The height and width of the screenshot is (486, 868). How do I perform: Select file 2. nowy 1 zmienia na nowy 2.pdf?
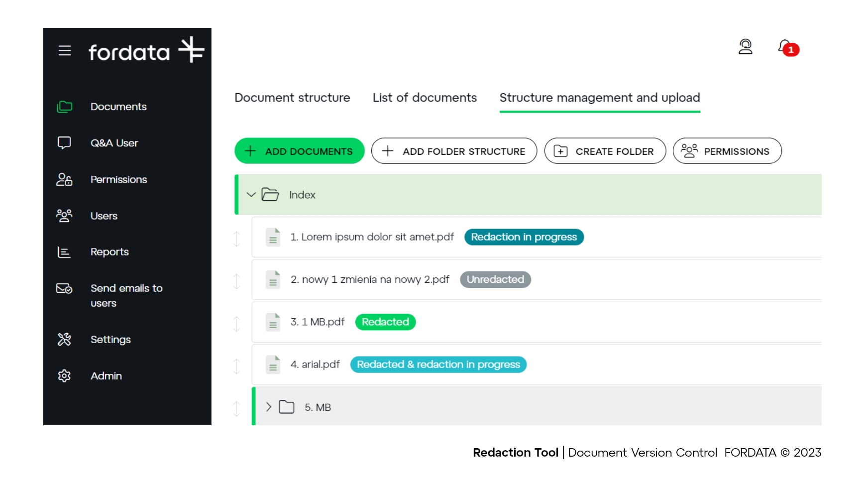[x=370, y=279]
